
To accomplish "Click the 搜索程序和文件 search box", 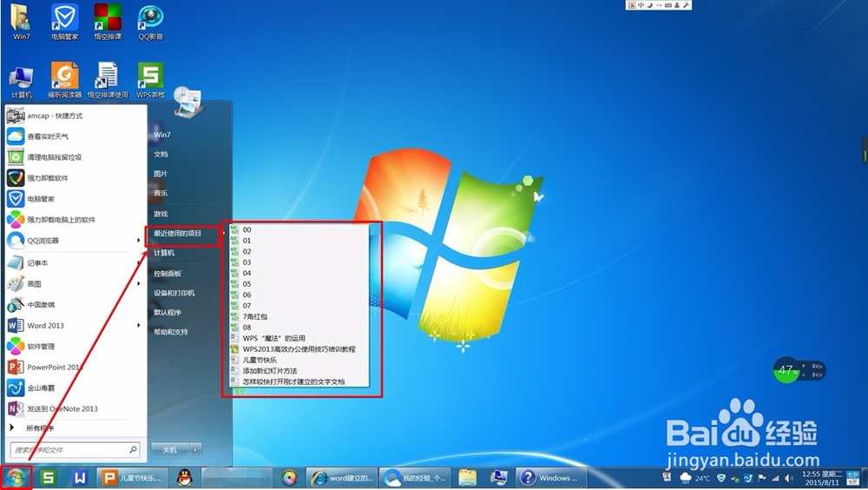I will point(75,449).
